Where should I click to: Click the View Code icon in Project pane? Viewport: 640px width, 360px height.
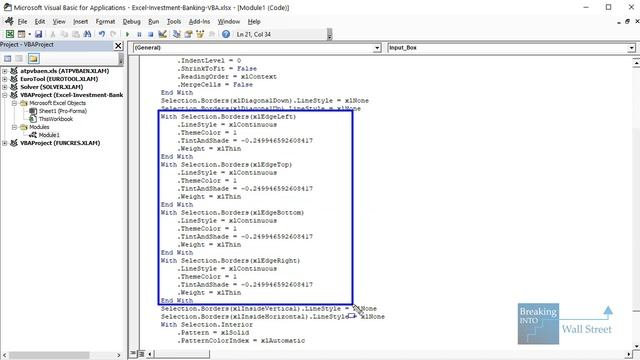pyautogui.click(x=7, y=59)
